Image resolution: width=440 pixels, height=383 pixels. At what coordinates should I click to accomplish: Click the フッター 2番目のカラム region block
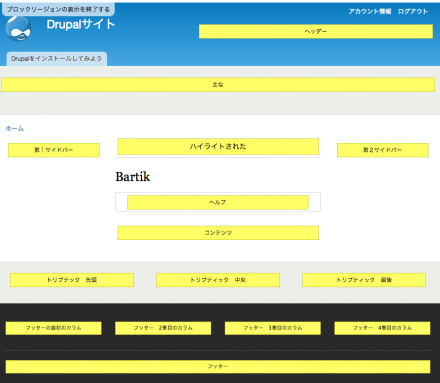pyautogui.click(x=163, y=328)
